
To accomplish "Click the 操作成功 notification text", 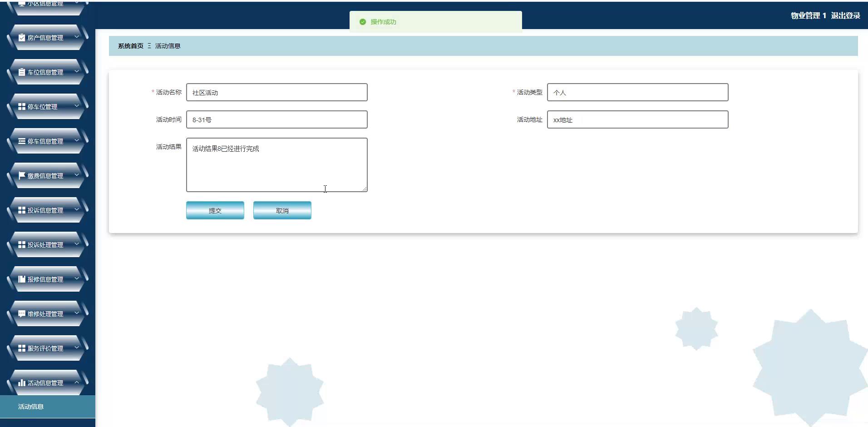I will pyautogui.click(x=384, y=22).
